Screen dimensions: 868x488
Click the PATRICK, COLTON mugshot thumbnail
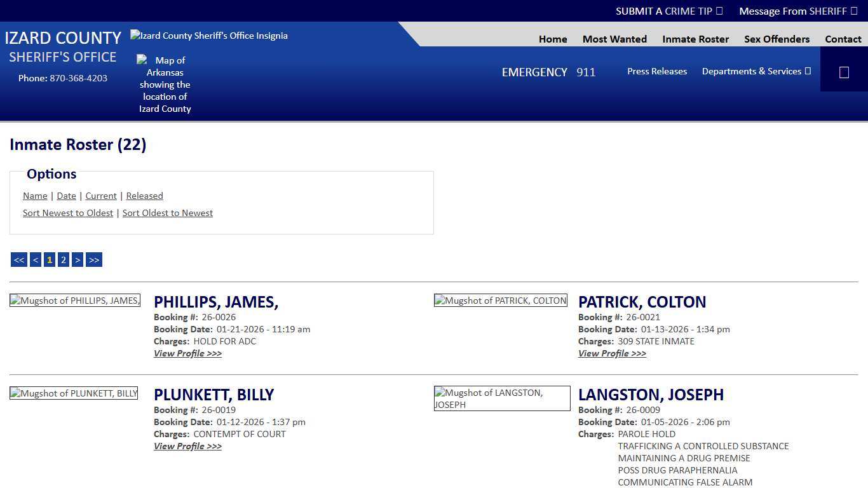[x=500, y=301]
